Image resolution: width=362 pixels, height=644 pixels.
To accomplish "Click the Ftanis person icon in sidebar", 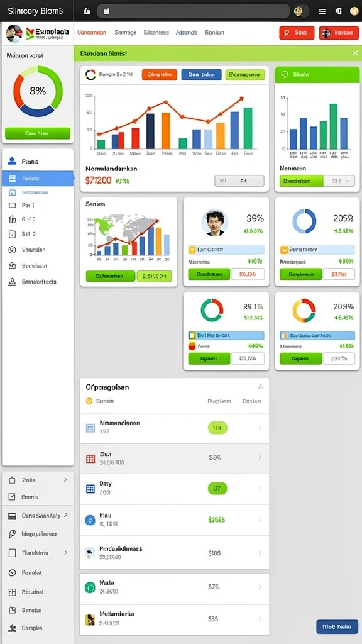I will point(13,161).
